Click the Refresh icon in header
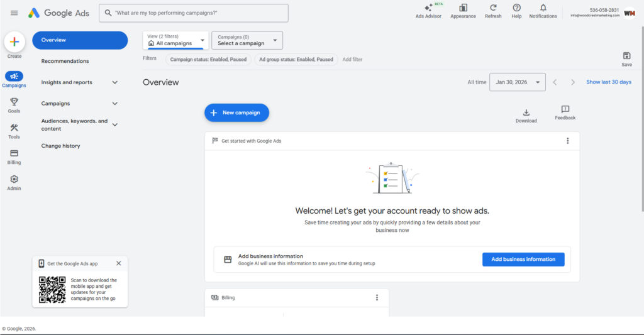 (493, 8)
